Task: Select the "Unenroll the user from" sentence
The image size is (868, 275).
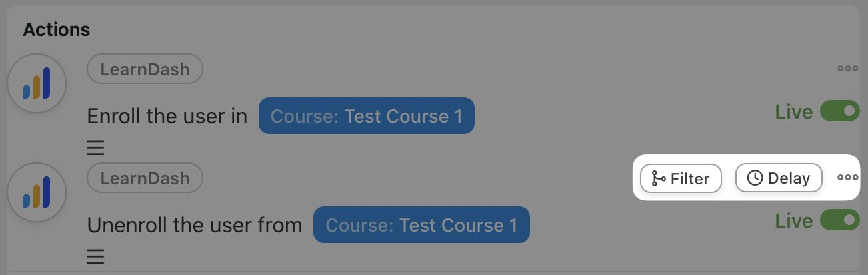Action: [195, 226]
